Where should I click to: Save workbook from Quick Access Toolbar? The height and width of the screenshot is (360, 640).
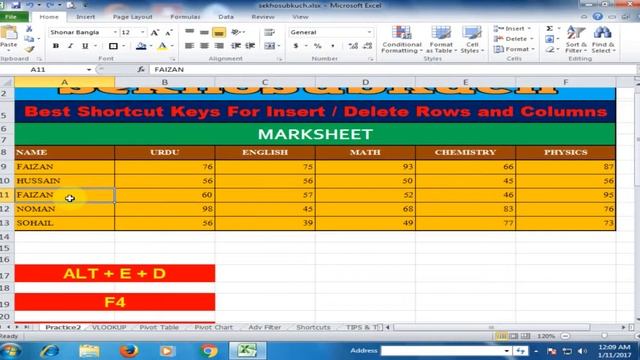coord(16,5)
